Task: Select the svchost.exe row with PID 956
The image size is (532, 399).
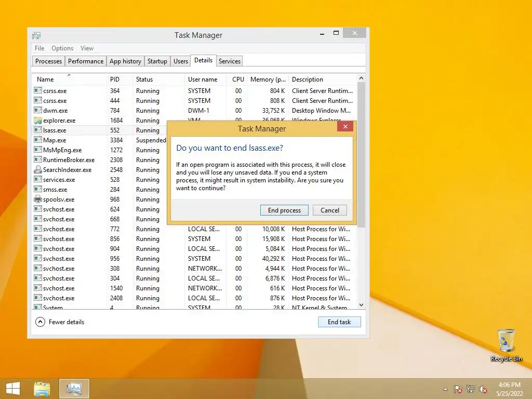Action: click(x=194, y=258)
